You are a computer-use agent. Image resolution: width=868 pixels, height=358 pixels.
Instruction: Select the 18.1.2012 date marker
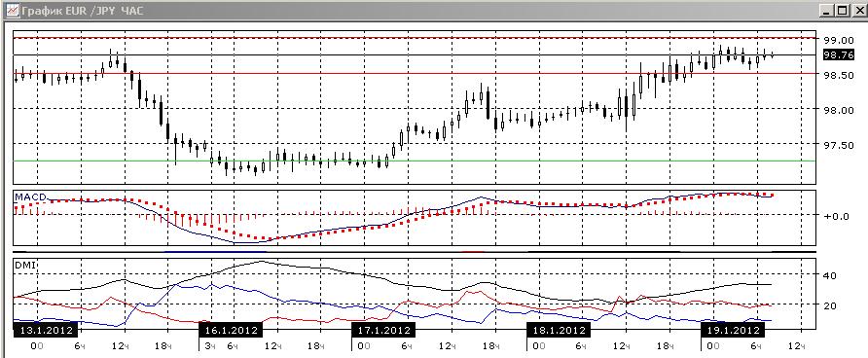coord(559,331)
